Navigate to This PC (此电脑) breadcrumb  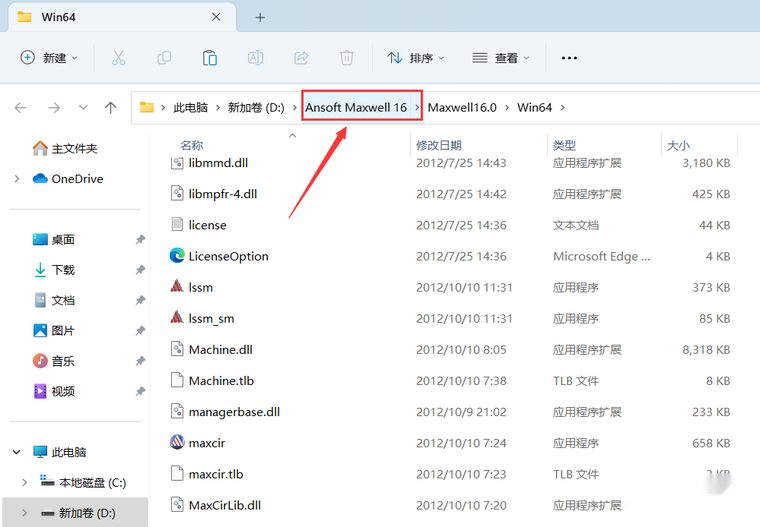pyautogui.click(x=190, y=108)
